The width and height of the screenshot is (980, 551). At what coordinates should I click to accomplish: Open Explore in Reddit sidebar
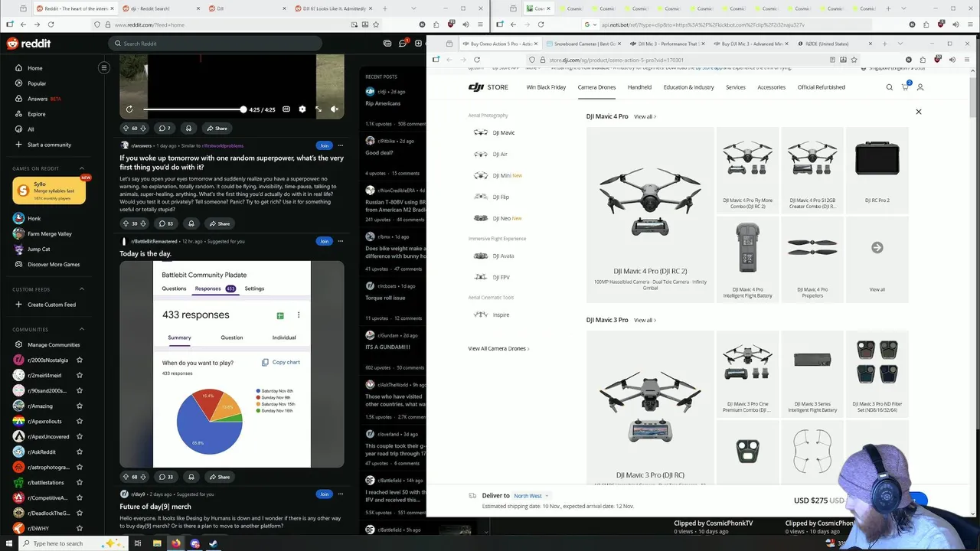pos(36,114)
